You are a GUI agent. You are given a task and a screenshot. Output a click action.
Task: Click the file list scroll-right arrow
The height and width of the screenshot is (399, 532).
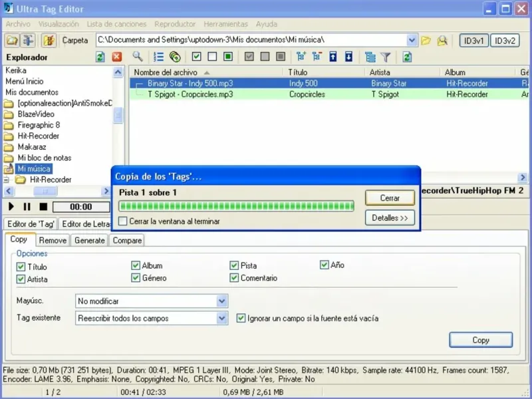[523, 177]
